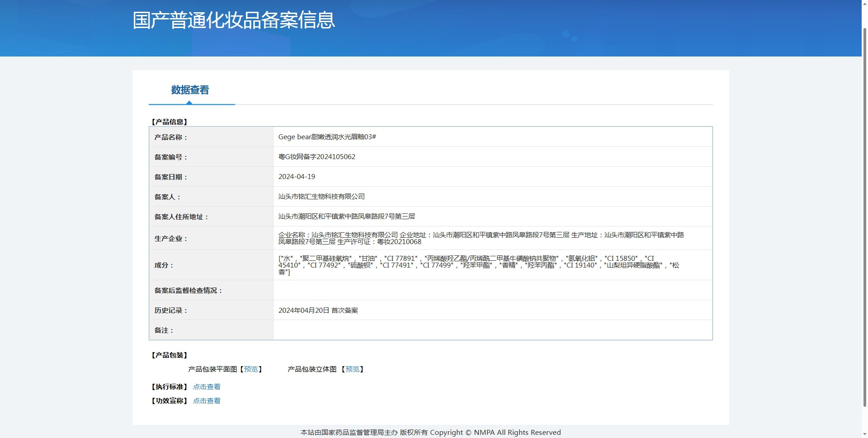
Task: Select the filing date 2024-04-19
Action: pos(297,177)
